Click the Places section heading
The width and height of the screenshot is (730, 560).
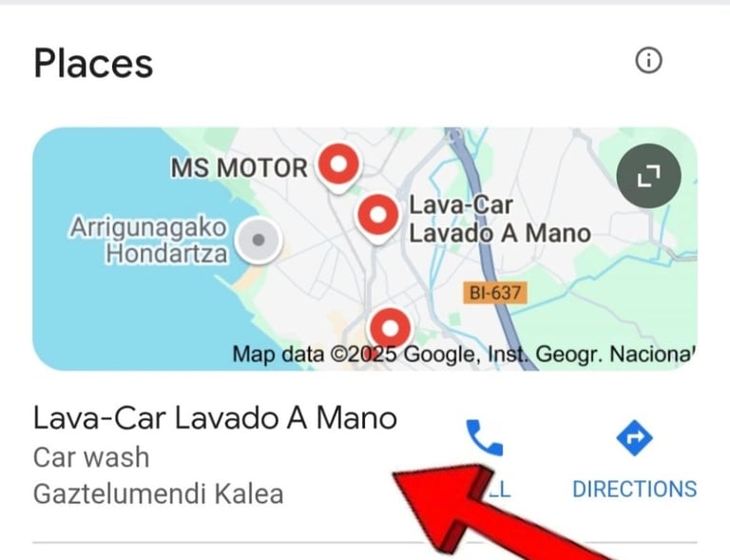(x=93, y=64)
